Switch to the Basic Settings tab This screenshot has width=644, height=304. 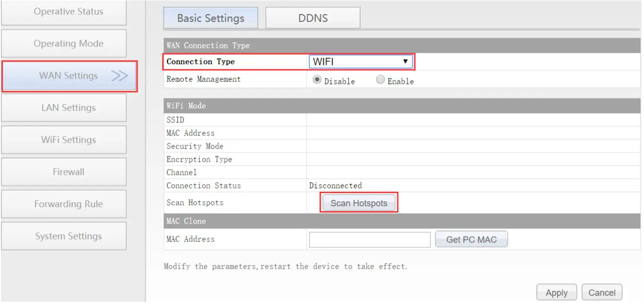click(210, 17)
